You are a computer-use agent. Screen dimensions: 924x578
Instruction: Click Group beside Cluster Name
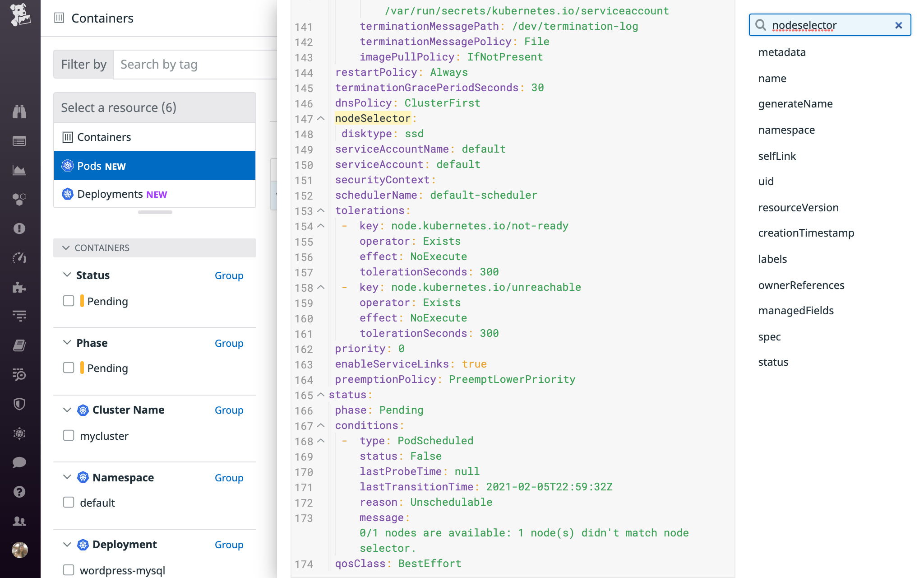[x=229, y=410]
